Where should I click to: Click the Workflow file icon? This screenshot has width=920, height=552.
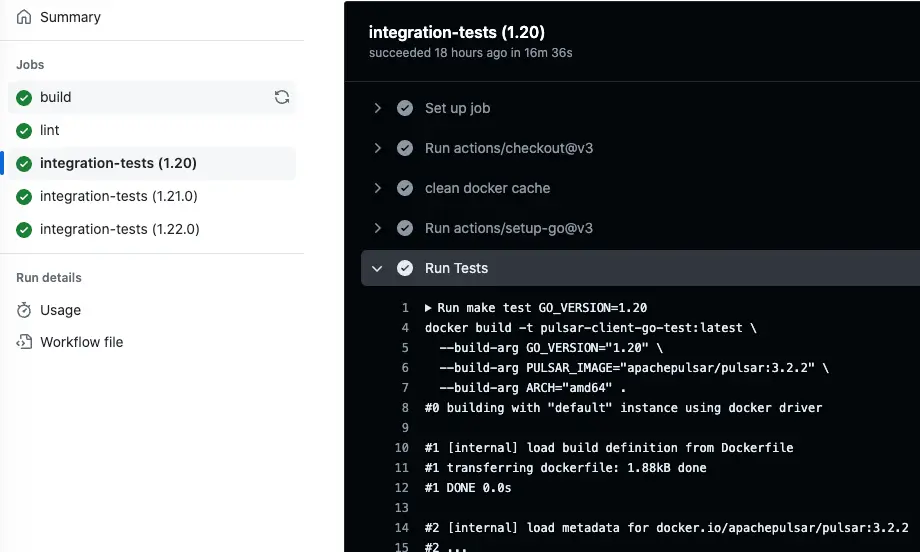[x=24, y=342]
